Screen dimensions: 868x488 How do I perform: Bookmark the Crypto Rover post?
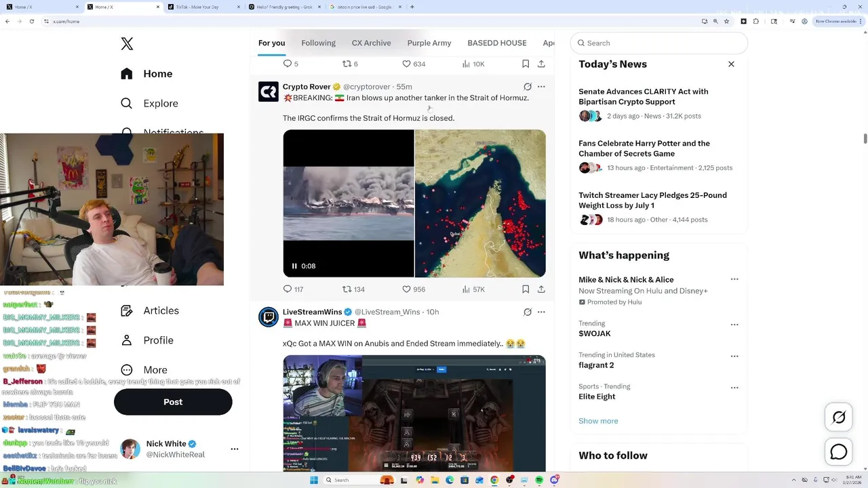pyautogui.click(x=526, y=289)
